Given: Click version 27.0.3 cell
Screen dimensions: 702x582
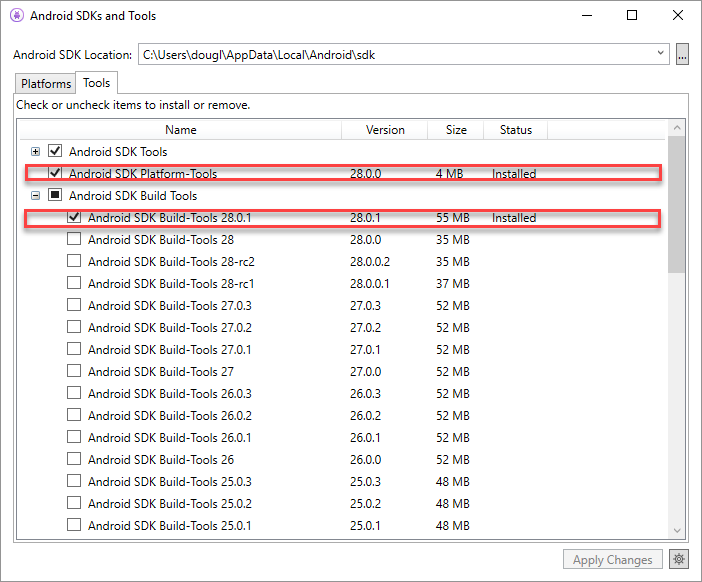Looking at the screenshot, I should click(365, 306).
